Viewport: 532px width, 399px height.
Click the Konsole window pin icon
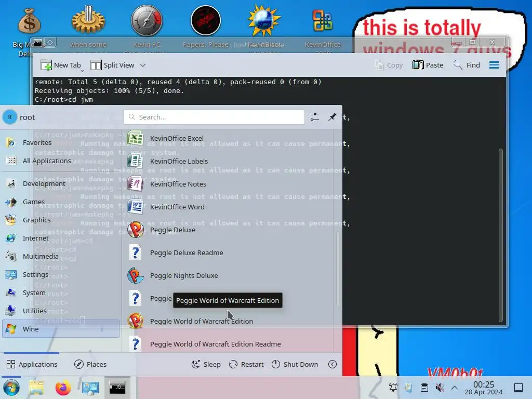tap(50, 43)
